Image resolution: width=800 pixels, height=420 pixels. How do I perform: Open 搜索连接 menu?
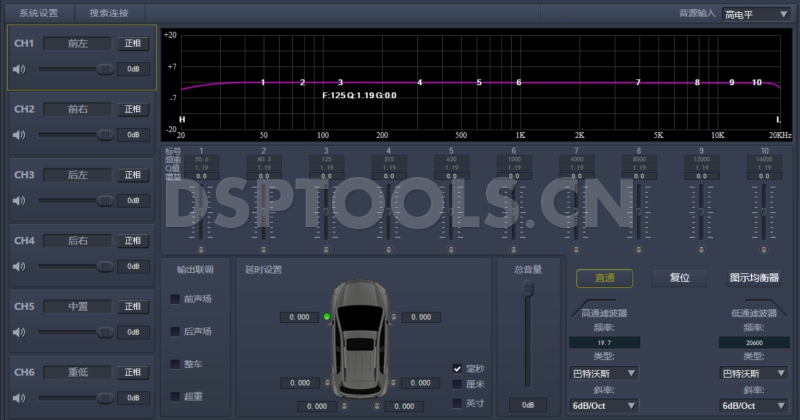click(x=109, y=13)
